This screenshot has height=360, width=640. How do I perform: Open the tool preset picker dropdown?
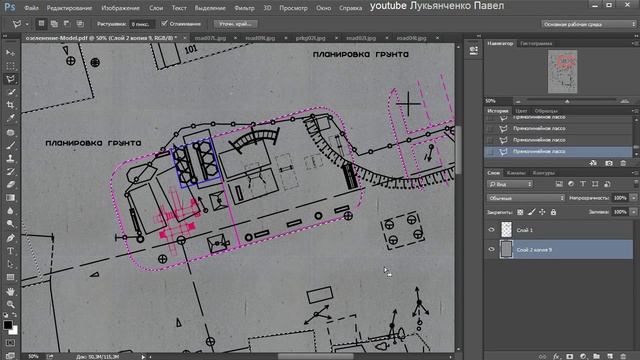pyautogui.click(x=27, y=24)
